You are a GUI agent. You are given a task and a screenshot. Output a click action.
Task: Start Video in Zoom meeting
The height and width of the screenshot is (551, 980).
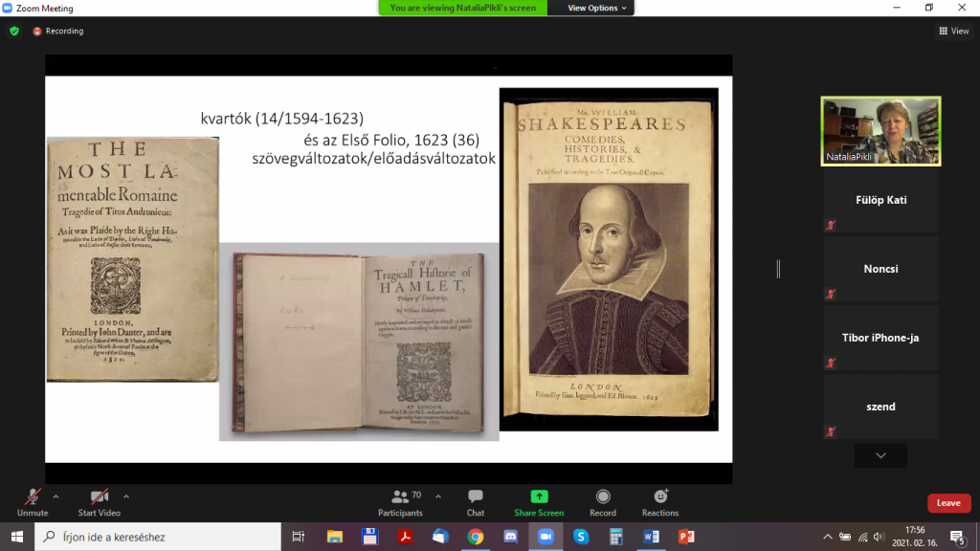coord(99,503)
